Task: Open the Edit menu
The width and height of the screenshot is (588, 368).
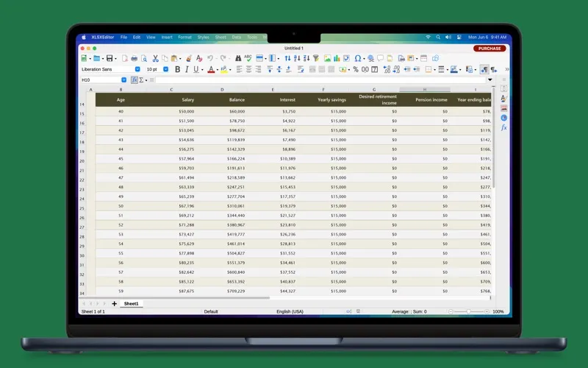Action: pos(137,38)
